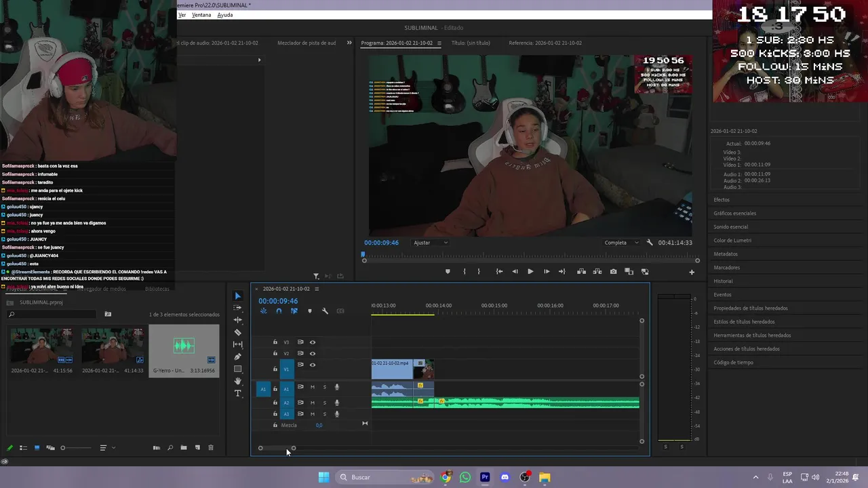Go to Out point in Program monitor
Viewport: 868px width, 488px height.
[x=561, y=272]
